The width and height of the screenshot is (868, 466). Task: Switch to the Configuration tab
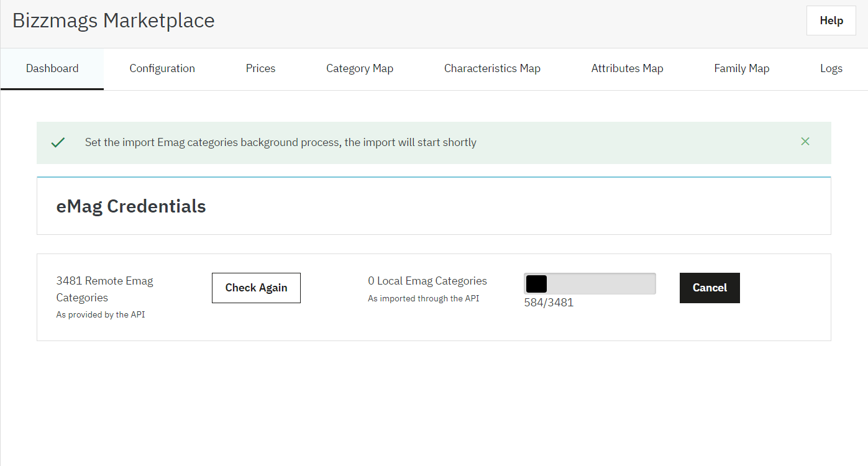point(162,69)
